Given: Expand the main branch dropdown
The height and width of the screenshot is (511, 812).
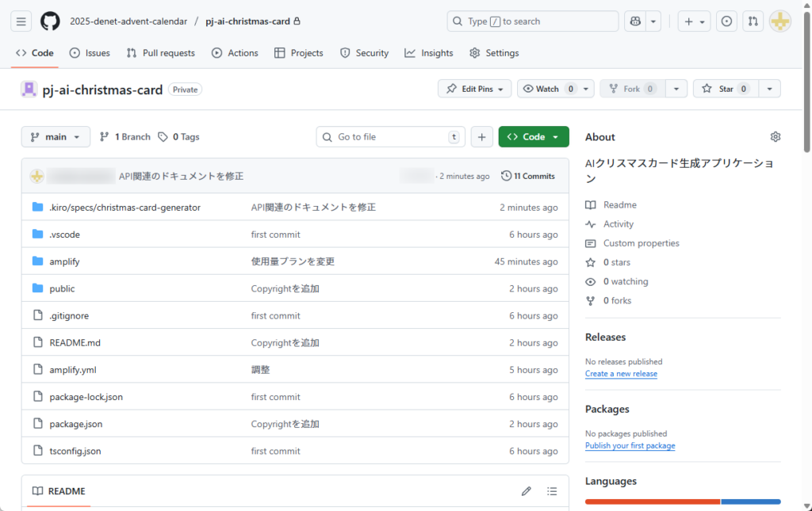Looking at the screenshot, I should 56,137.
